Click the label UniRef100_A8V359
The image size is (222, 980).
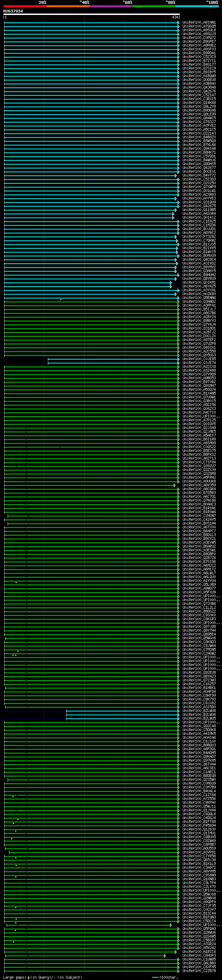tap(199, 485)
